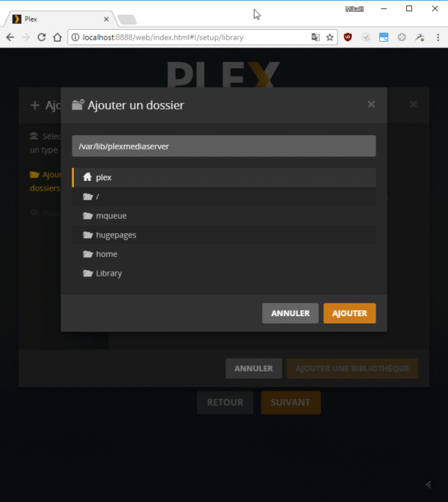Select the root '/' folder

click(x=224, y=196)
